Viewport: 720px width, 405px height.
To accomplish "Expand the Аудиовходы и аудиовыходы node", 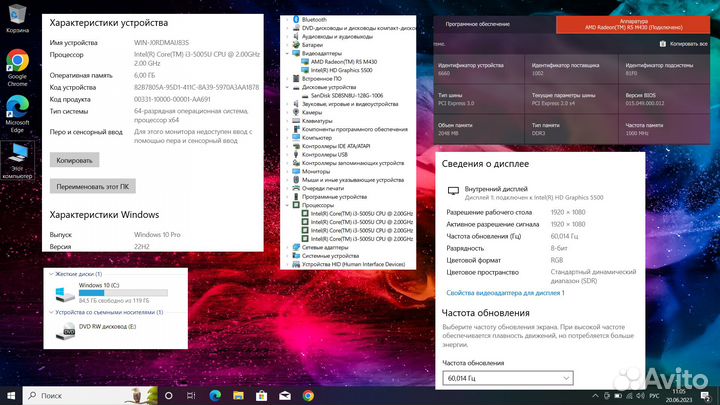I will (287, 36).
